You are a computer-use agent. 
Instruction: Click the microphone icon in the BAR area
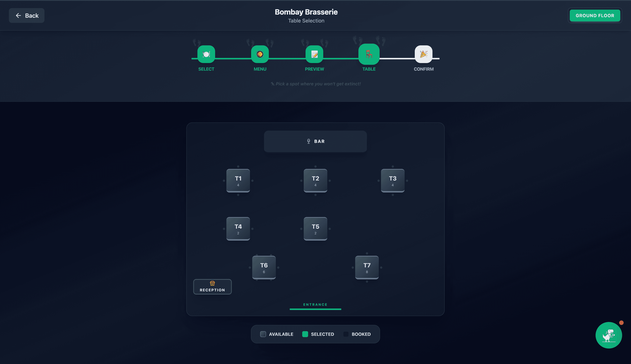308,141
